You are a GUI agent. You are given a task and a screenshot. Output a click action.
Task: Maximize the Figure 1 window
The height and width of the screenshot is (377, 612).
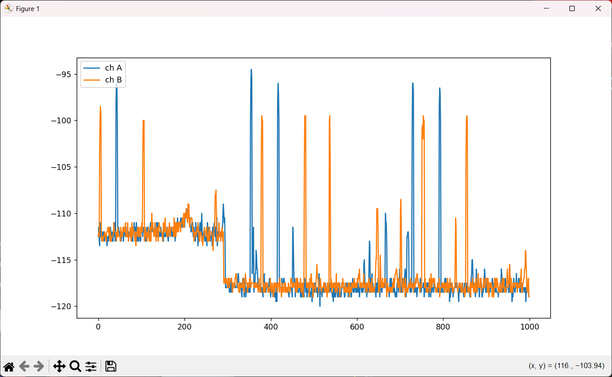[x=572, y=8]
